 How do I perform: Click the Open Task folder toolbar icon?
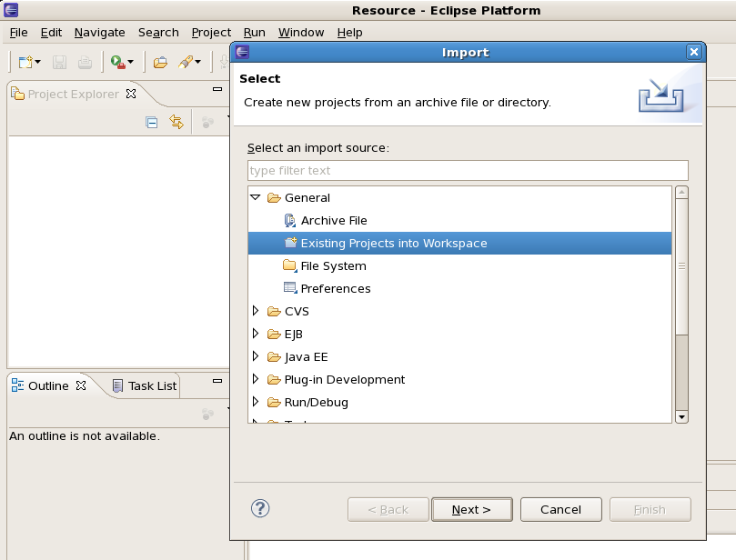click(160, 62)
